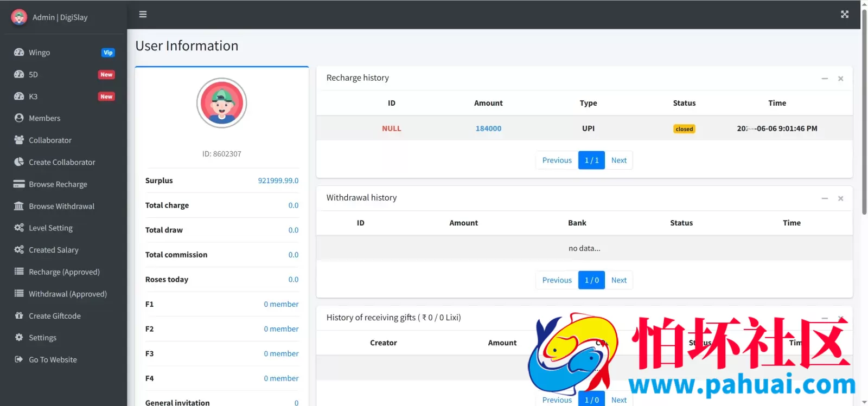Image resolution: width=868 pixels, height=406 pixels.
Task: Click the Go To Website exit icon
Action: [19, 359]
